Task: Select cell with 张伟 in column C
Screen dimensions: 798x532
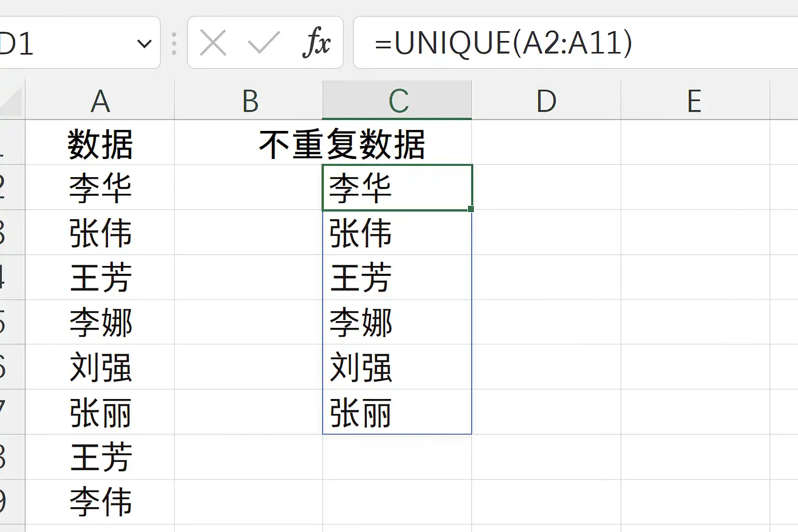Action: point(397,232)
